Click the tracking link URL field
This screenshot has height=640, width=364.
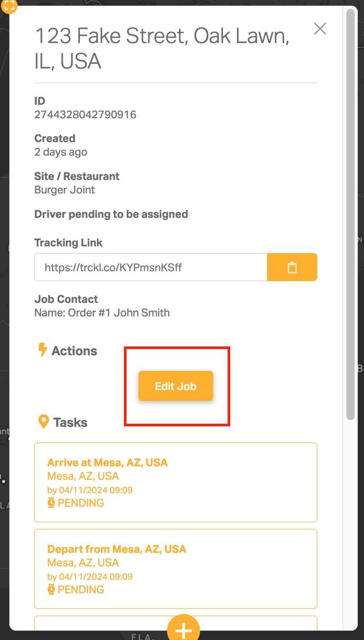tap(151, 267)
